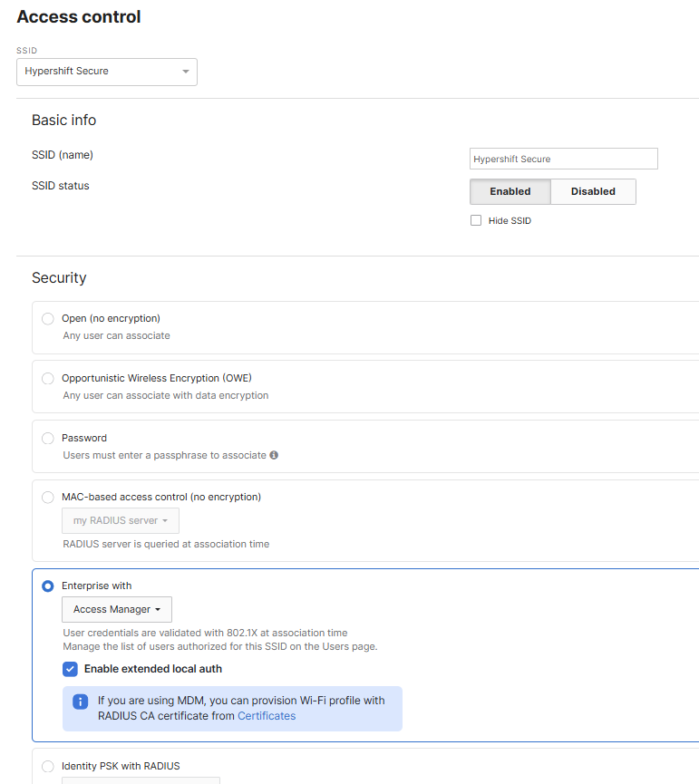Set SSID status to Disabled
Image resolution: width=699 pixels, height=784 pixels.
click(593, 191)
